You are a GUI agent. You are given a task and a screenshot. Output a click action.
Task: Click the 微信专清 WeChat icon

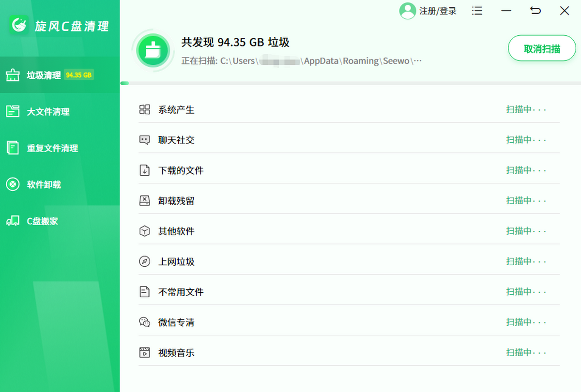144,322
